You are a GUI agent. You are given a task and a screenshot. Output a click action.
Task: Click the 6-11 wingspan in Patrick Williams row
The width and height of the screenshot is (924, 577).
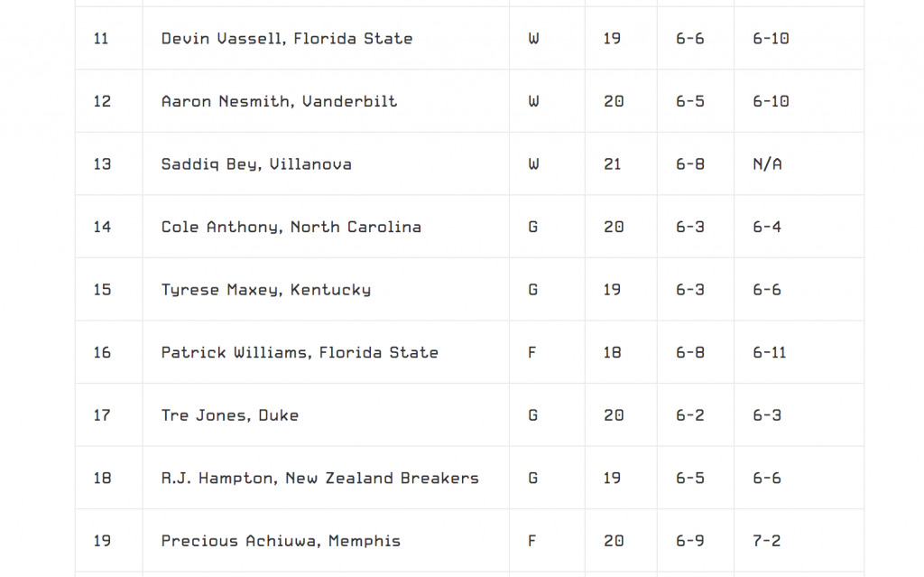click(x=770, y=352)
